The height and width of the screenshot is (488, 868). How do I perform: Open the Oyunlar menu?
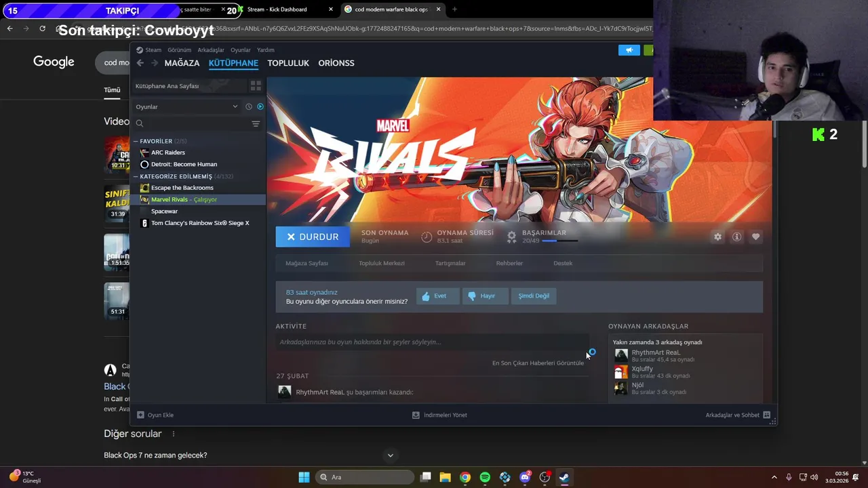tap(241, 50)
